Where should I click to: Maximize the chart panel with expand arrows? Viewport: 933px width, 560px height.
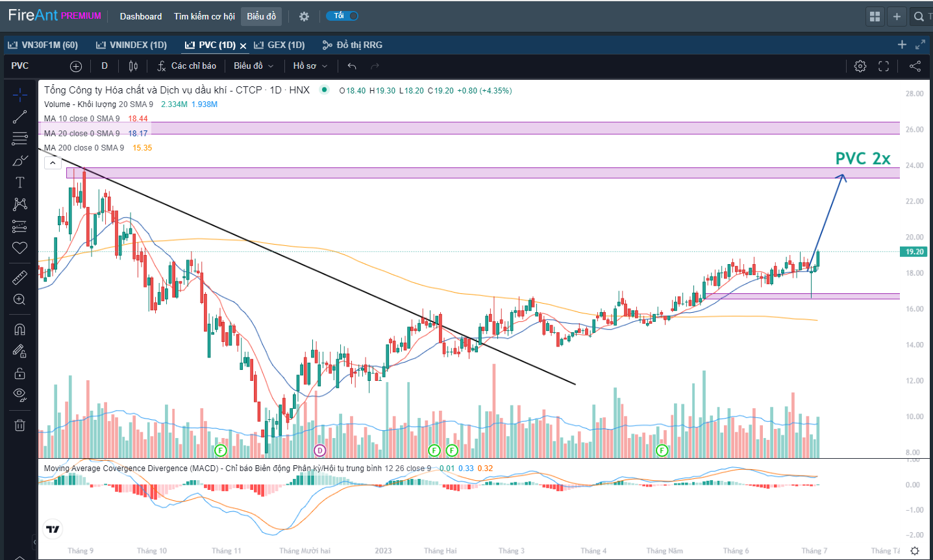920,45
